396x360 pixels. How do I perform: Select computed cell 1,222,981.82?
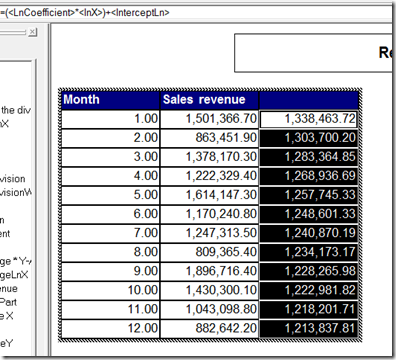(x=309, y=290)
